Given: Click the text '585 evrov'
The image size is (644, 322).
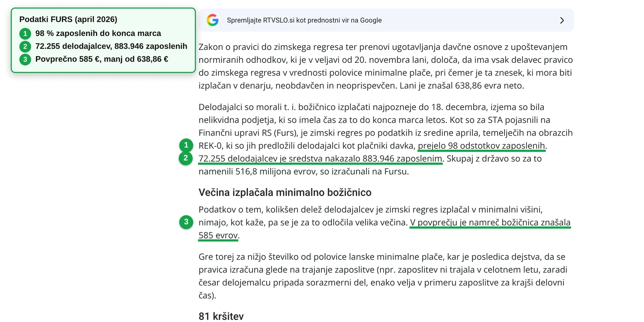Looking at the screenshot, I should click(x=218, y=235).
